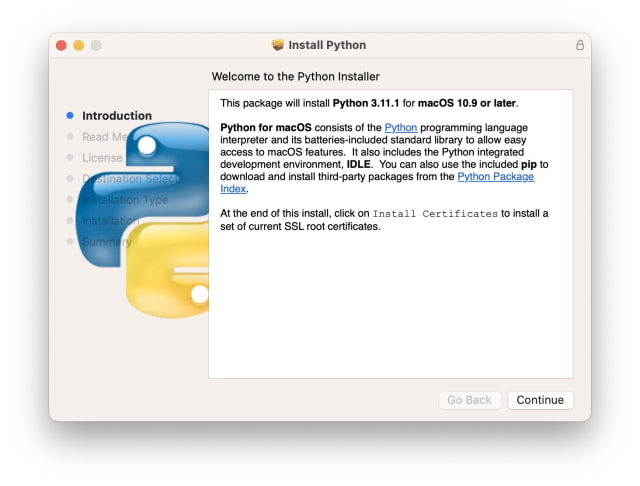640x486 pixels.
Task: Click the disabled Go Back button
Action: 469,400
